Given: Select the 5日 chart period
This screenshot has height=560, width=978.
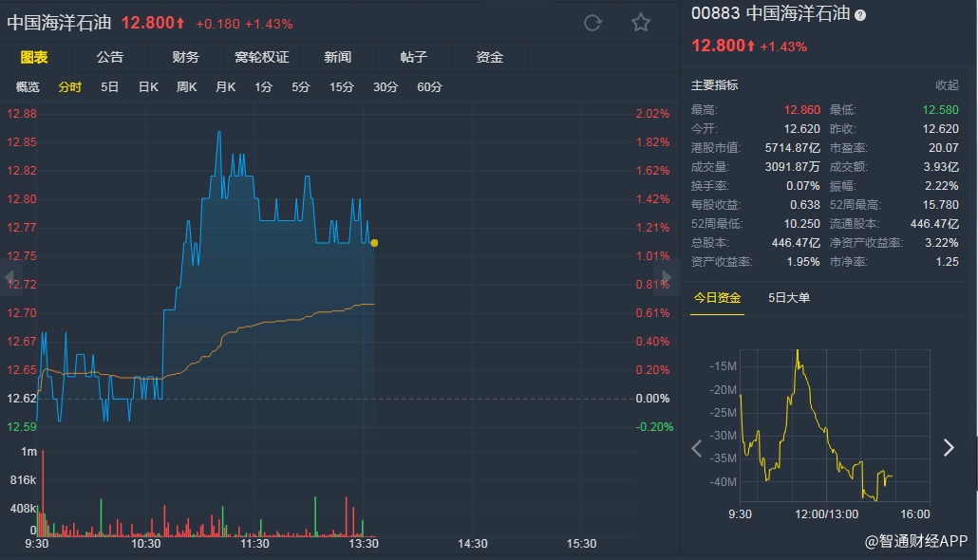Looking at the screenshot, I should tap(110, 87).
